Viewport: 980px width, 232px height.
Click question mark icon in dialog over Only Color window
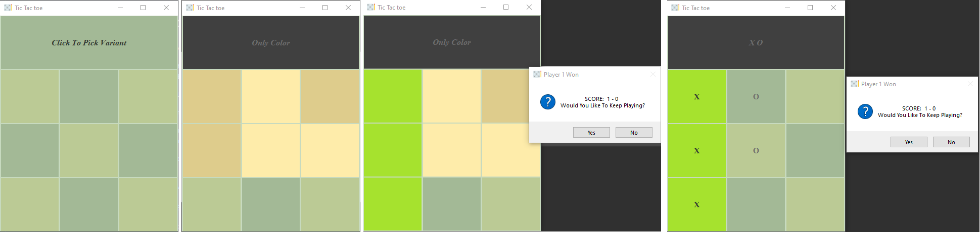(x=548, y=102)
